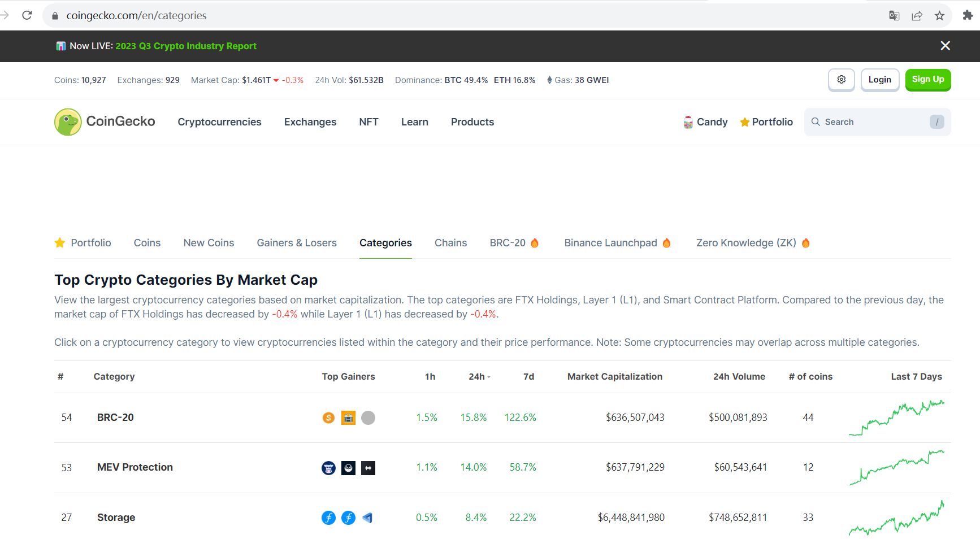Screen dimensions: 980x539
Task: Click the site padlock security icon
Action: pyautogui.click(x=55, y=16)
